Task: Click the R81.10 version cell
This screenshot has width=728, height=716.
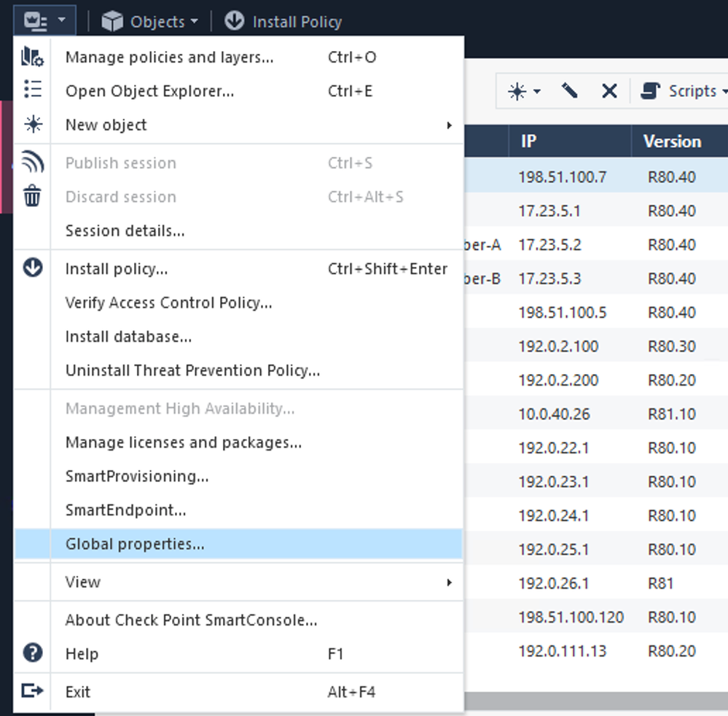Action: [x=672, y=414]
